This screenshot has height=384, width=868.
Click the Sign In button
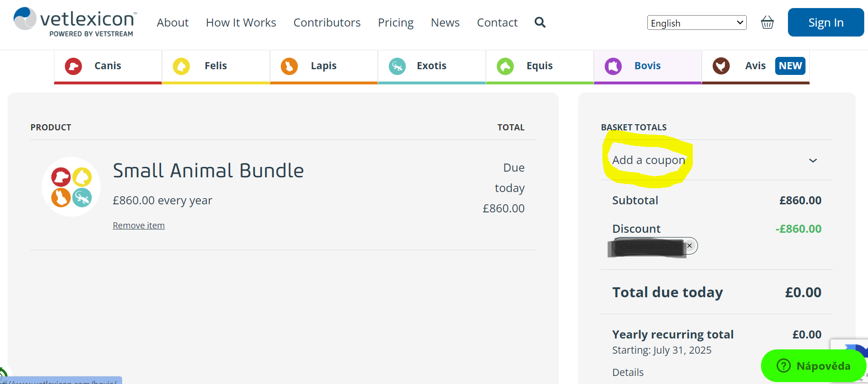point(826,22)
